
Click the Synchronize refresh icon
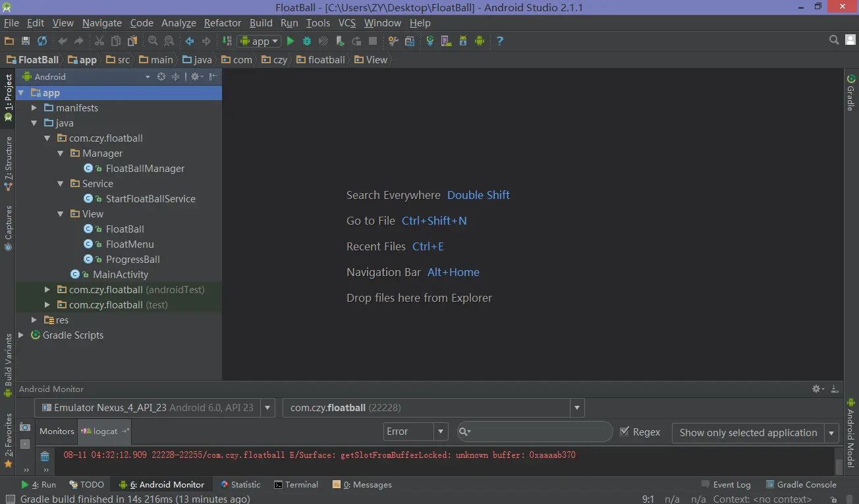tap(42, 41)
